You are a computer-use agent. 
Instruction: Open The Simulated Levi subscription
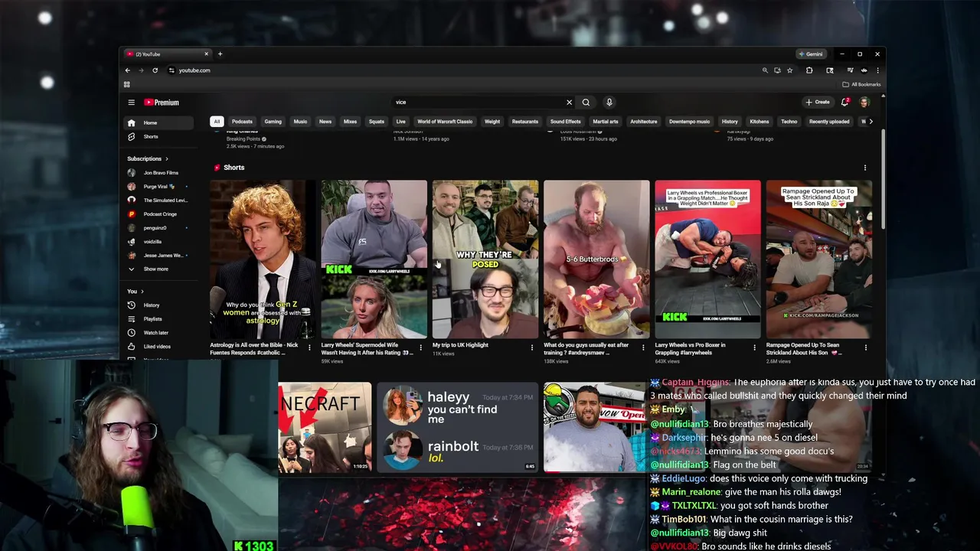(x=159, y=201)
